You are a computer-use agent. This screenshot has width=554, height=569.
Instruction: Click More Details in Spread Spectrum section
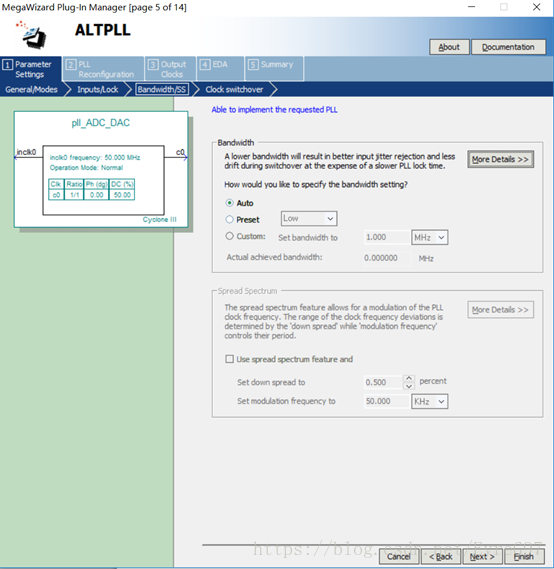500,310
